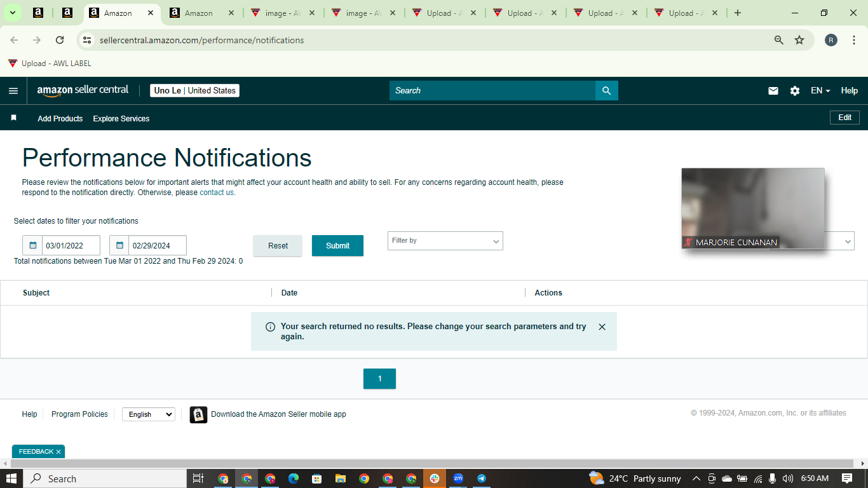
Task: Click the Reset button
Action: pos(278,246)
